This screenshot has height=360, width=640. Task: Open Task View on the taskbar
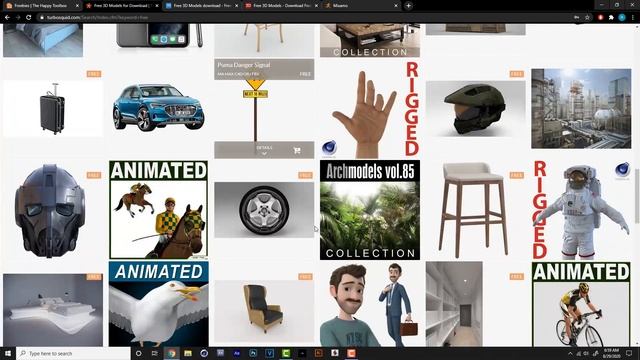point(155,353)
